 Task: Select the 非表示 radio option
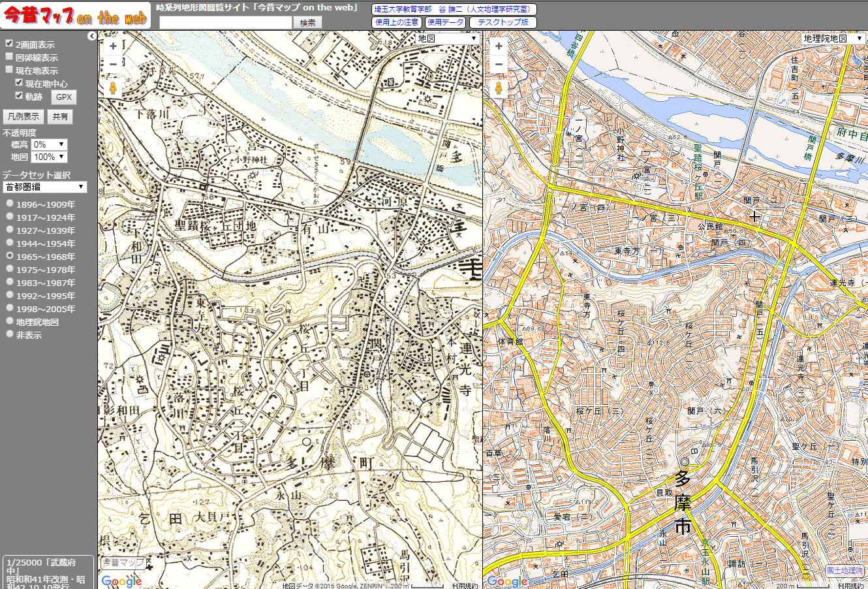10,334
